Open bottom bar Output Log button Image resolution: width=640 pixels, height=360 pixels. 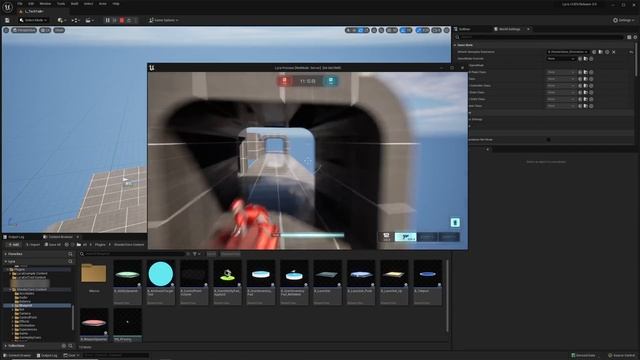tap(47, 356)
